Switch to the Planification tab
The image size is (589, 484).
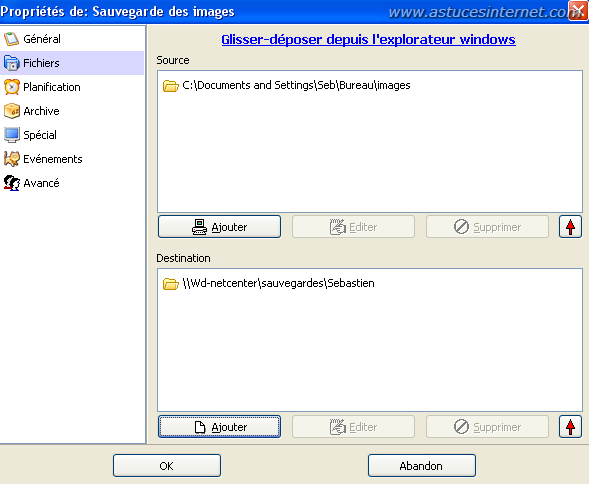(x=51, y=87)
